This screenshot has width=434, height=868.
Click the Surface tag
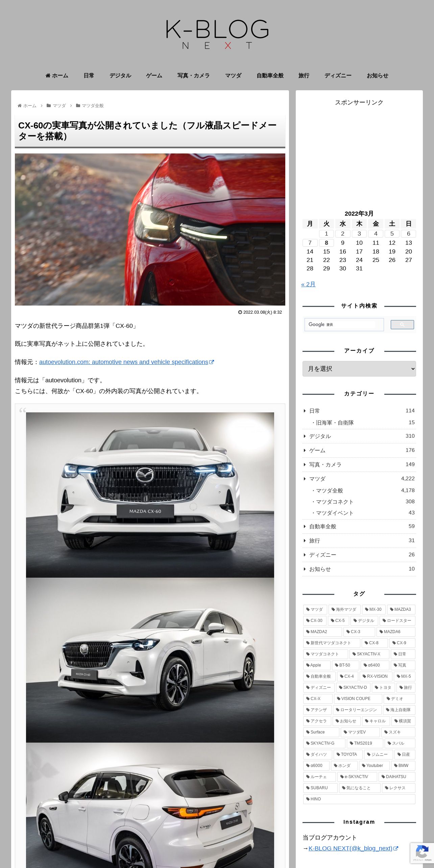tap(321, 732)
